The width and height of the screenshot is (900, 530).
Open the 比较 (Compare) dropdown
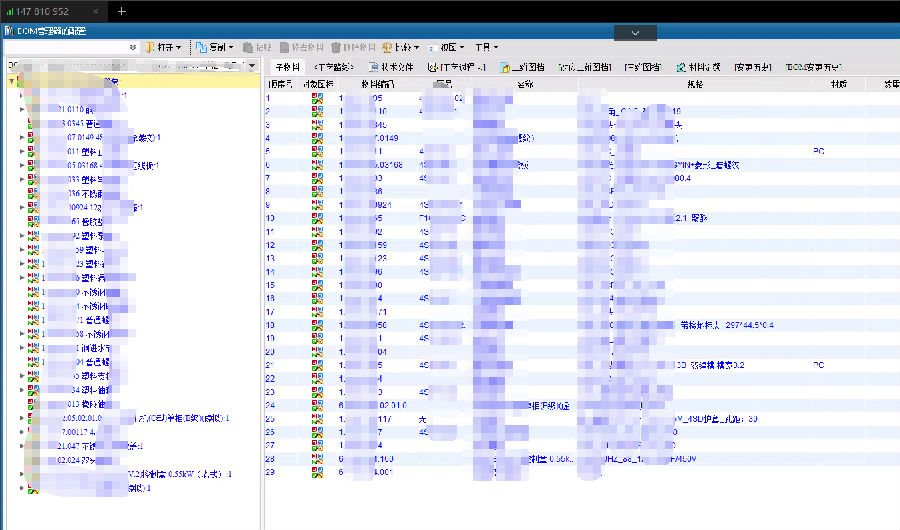click(x=405, y=47)
